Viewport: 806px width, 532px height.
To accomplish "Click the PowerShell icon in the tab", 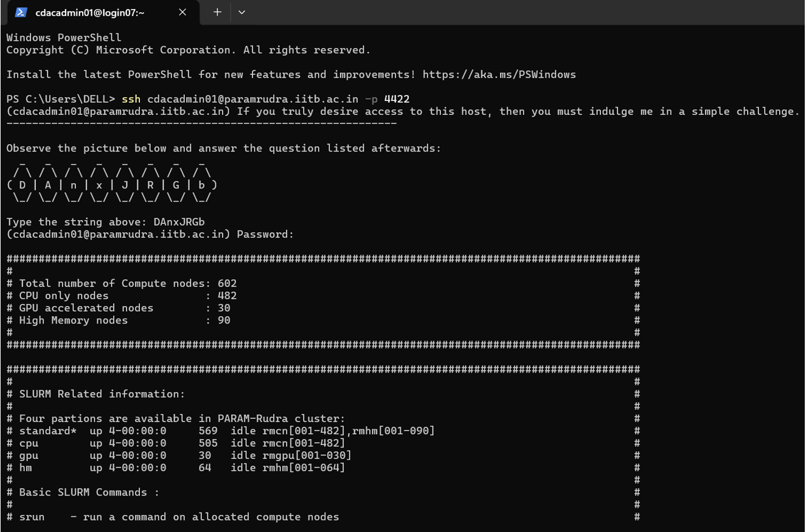I will pyautogui.click(x=21, y=12).
